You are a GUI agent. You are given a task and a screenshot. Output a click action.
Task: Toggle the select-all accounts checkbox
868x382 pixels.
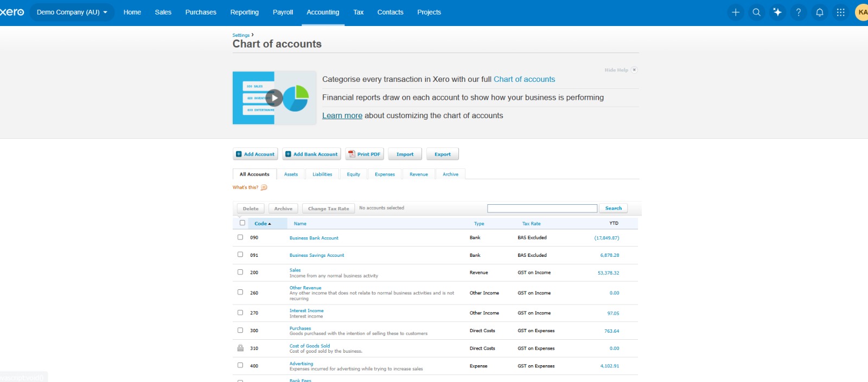pos(242,223)
